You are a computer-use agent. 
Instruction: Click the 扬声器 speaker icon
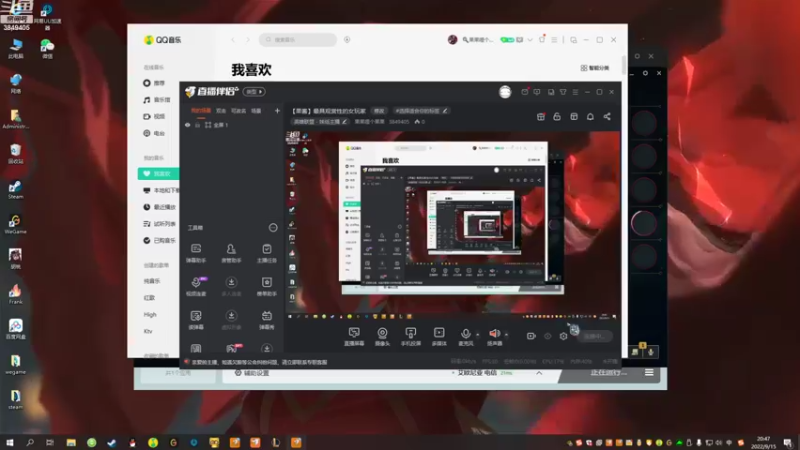[x=494, y=336]
